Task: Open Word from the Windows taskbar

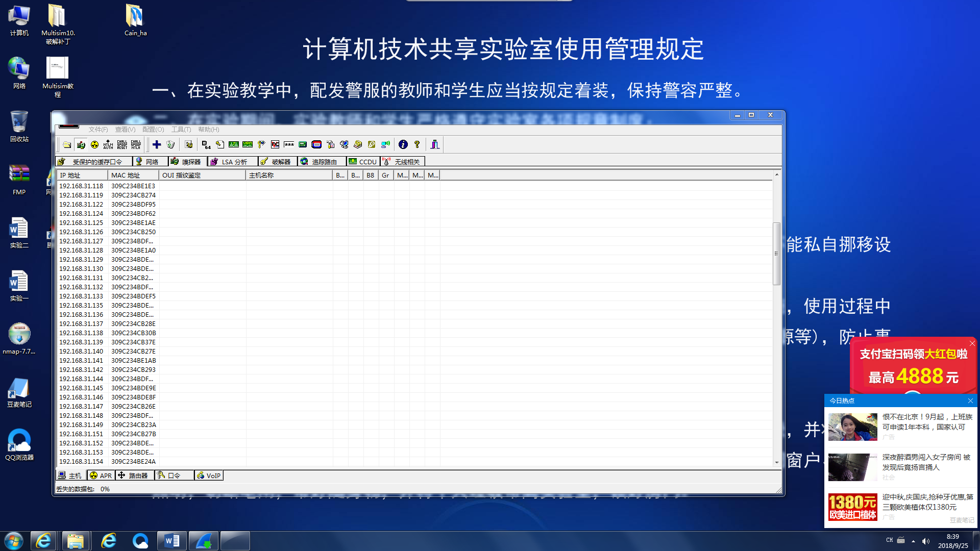Action: 172,541
